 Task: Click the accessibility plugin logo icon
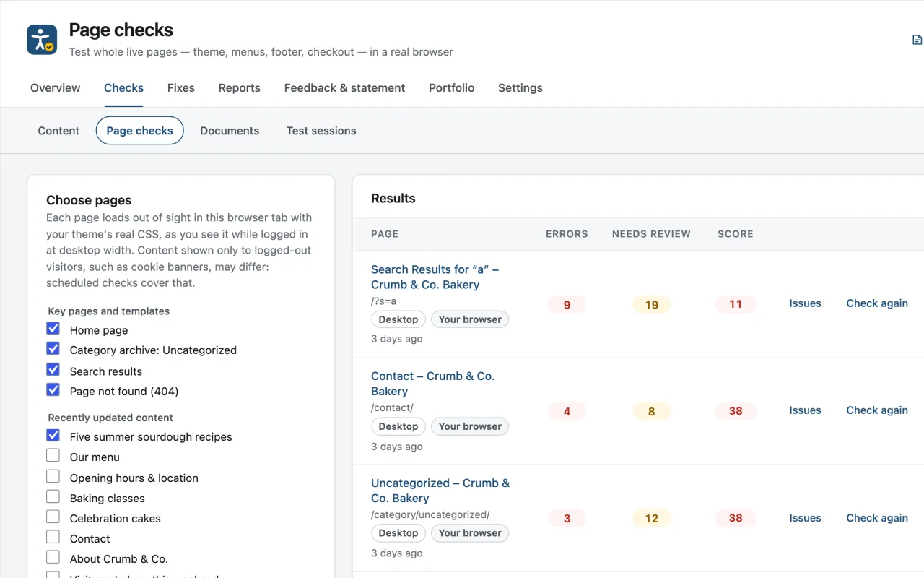pyautogui.click(x=42, y=40)
